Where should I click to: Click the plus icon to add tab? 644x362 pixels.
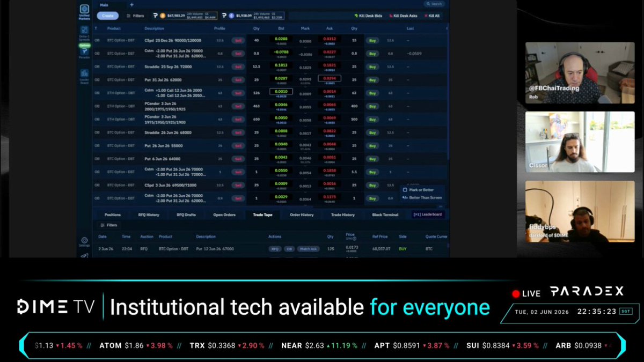(x=132, y=4)
